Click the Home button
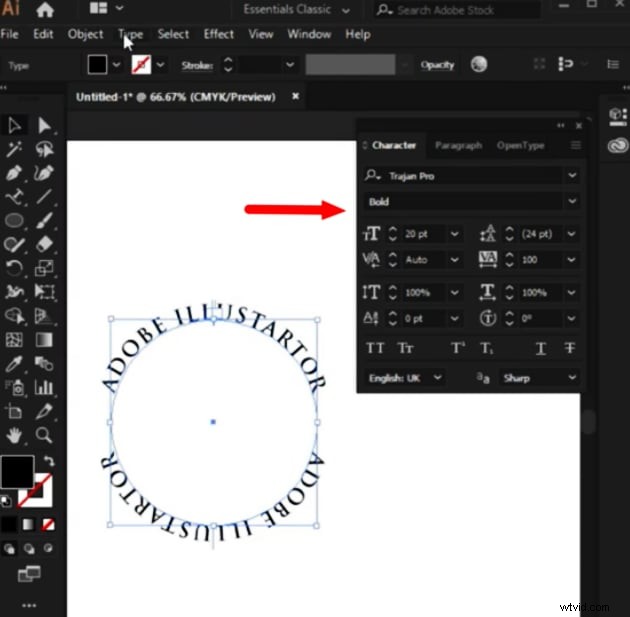630x617 pixels. [45, 10]
